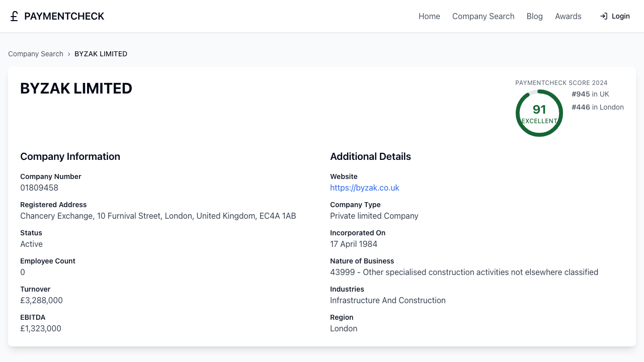The width and height of the screenshot is (644, 362).
Task: Click the #945 in UK ranking
Action: 590,94
